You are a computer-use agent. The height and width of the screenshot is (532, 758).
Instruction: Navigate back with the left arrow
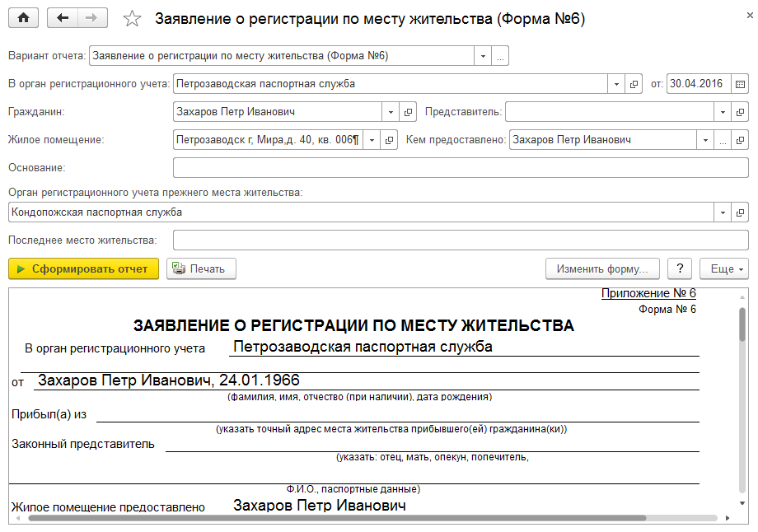[63, 18]
